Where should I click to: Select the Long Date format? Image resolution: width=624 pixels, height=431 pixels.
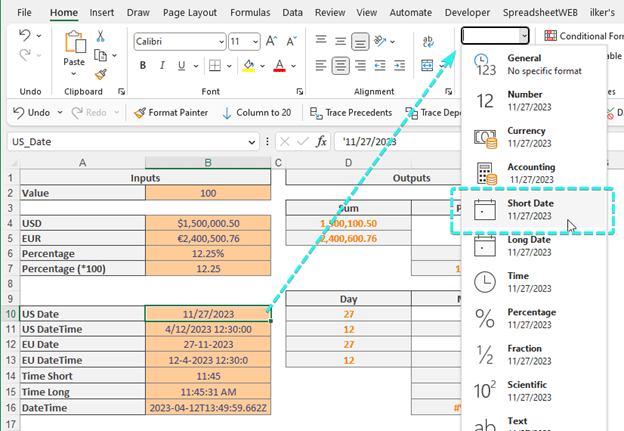(534, 246)
